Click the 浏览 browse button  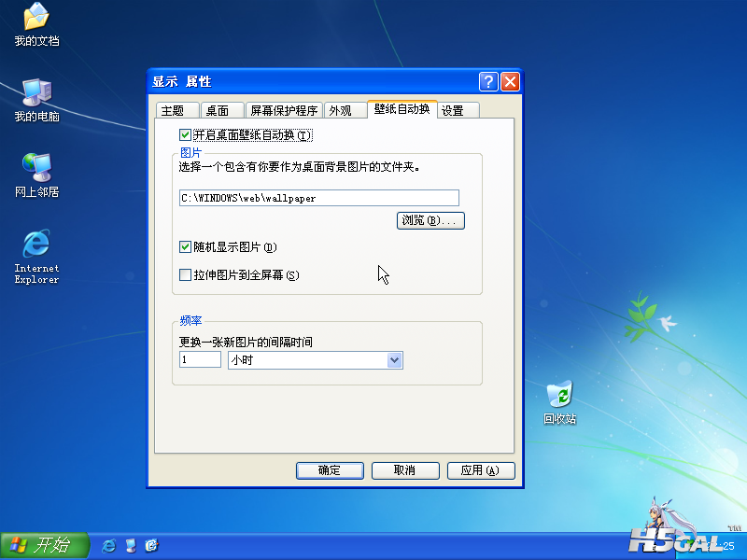click(x=430, y=220)
